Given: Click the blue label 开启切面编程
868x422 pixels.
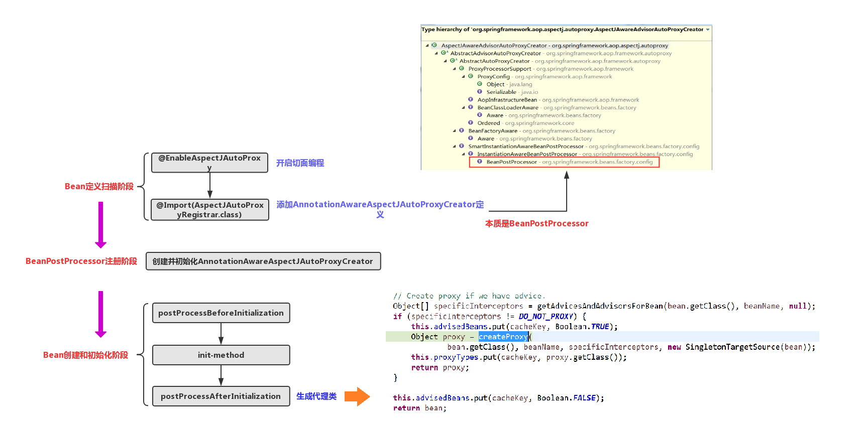Looking at the screenshot, I should click(x=300, y=163).
